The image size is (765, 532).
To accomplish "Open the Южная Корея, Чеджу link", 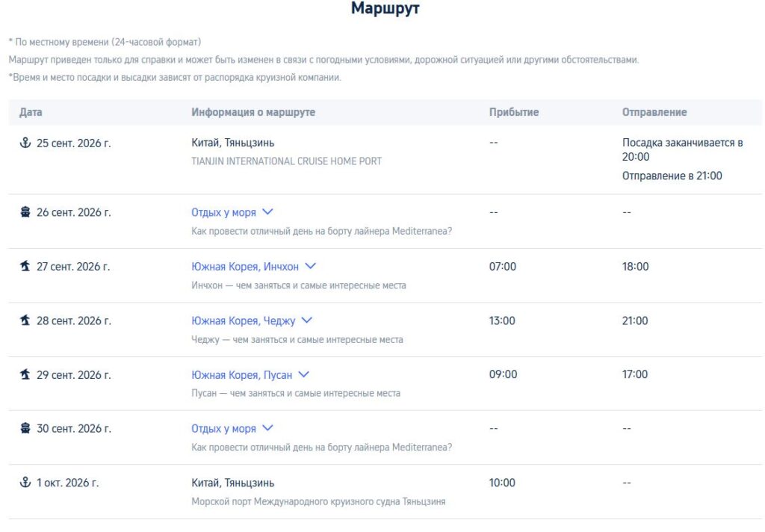I will (x=243, y=321).
